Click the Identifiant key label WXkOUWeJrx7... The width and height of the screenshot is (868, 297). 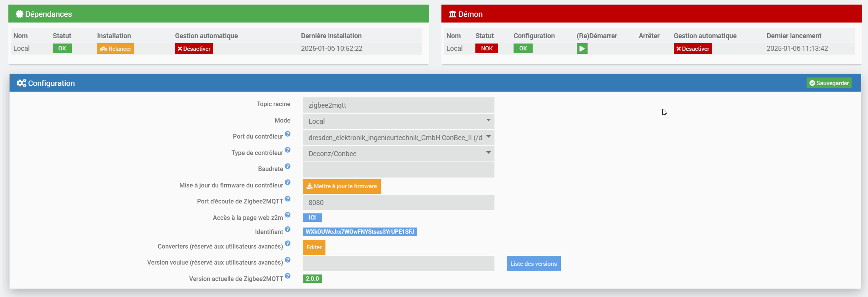[360, 232]
